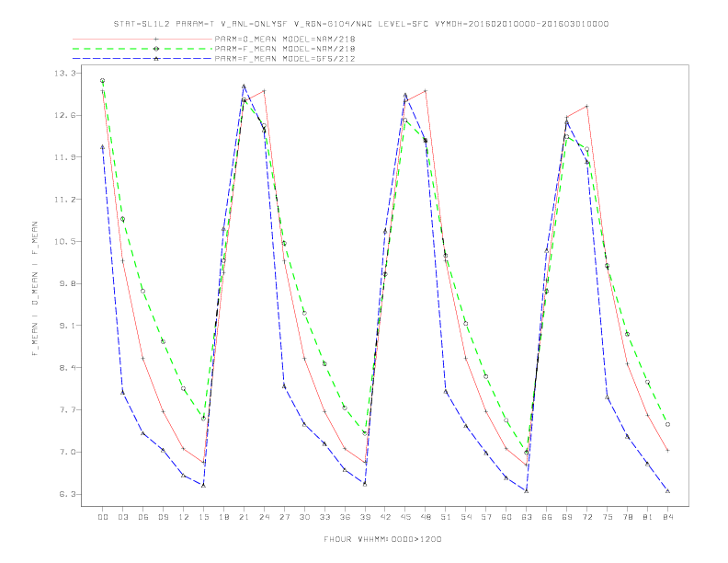The image size is (728, 563).
Task: Click the green dashed legend line sample
Action: [142, 49]
